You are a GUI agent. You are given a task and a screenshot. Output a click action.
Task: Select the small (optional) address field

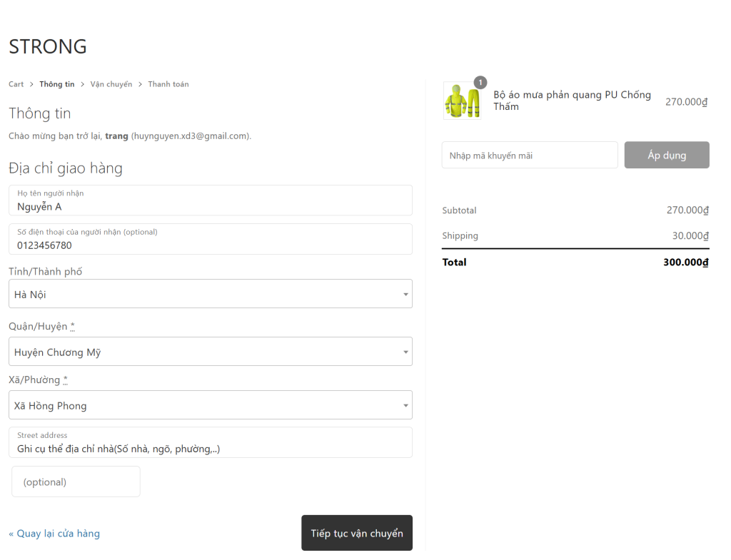coord(76,482)
